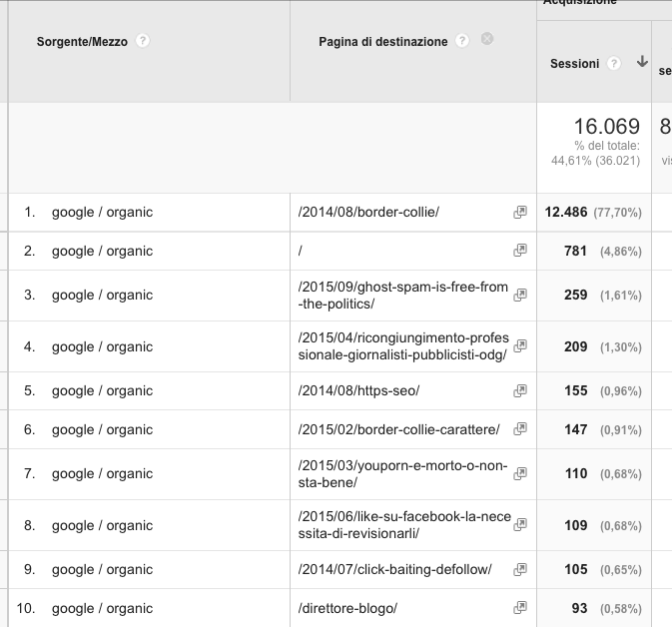Click sessions value 155
The height and width of the screenshot is (627, 672).
click(x=575, y=390)
